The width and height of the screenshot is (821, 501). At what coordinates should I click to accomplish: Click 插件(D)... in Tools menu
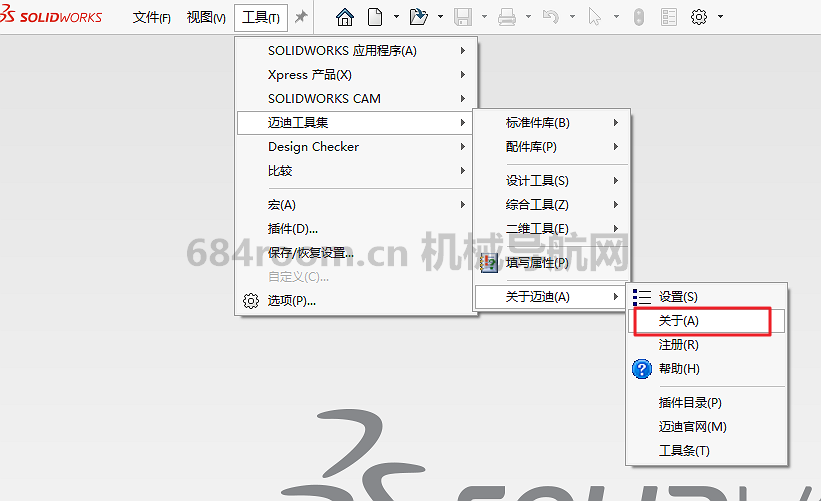[293, 229]
